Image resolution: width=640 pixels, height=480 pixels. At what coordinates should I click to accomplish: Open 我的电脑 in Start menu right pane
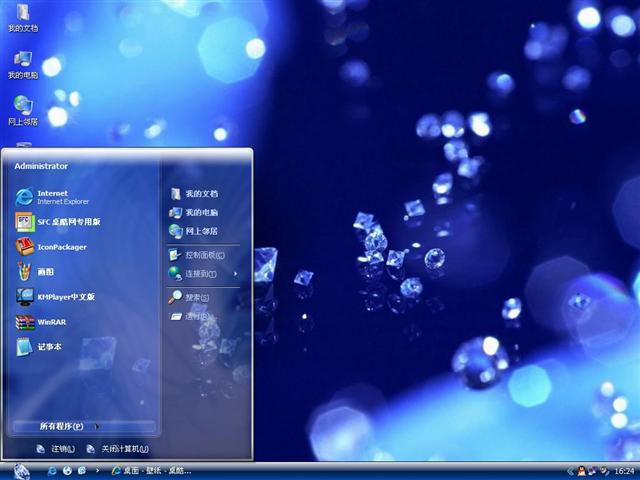(194, 212)
